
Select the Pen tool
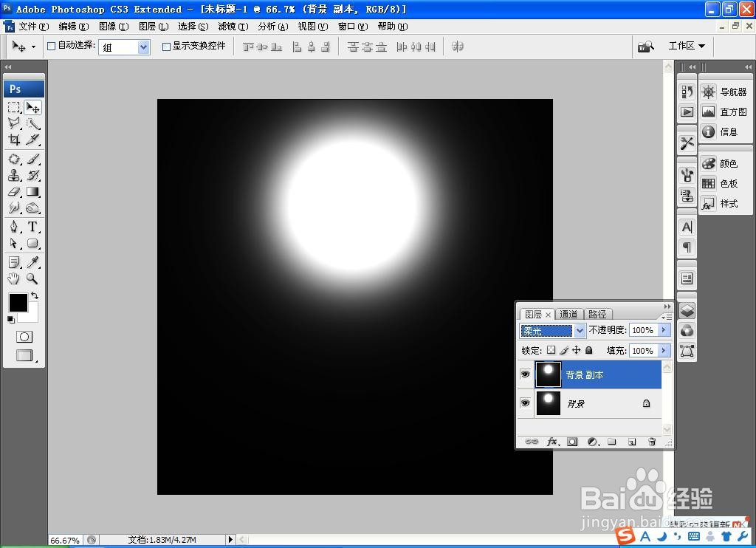[x=14, y=227]
